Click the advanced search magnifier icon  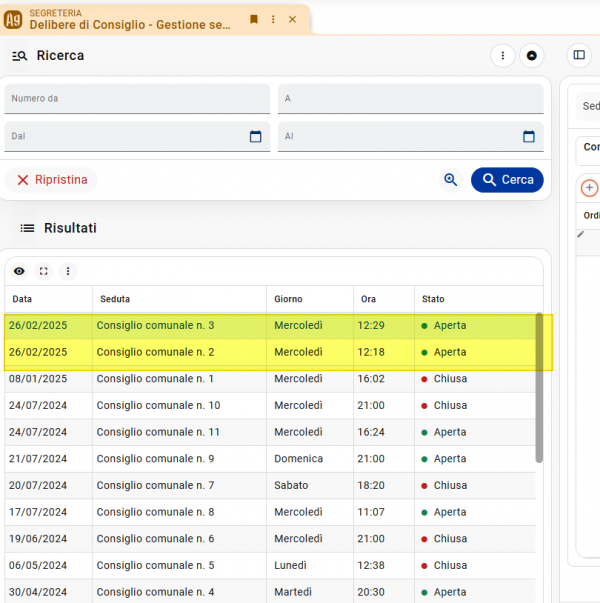click(x=450, y=180)
